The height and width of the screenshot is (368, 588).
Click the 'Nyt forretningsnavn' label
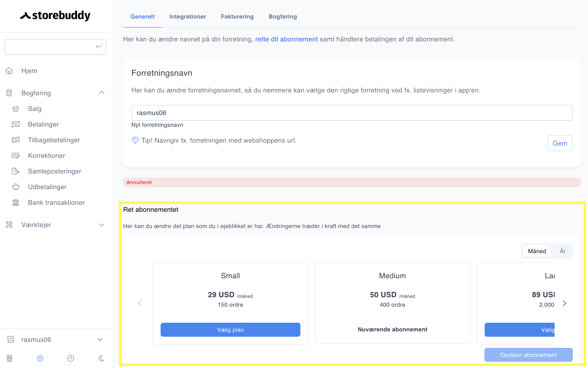point(157,125)
